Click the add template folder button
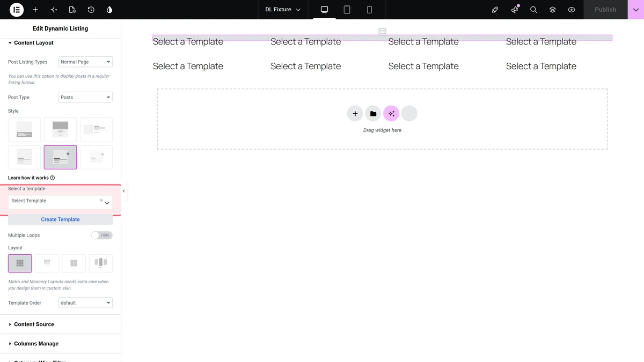The height and width of the screenshot is (362, 644). [373, 114]
